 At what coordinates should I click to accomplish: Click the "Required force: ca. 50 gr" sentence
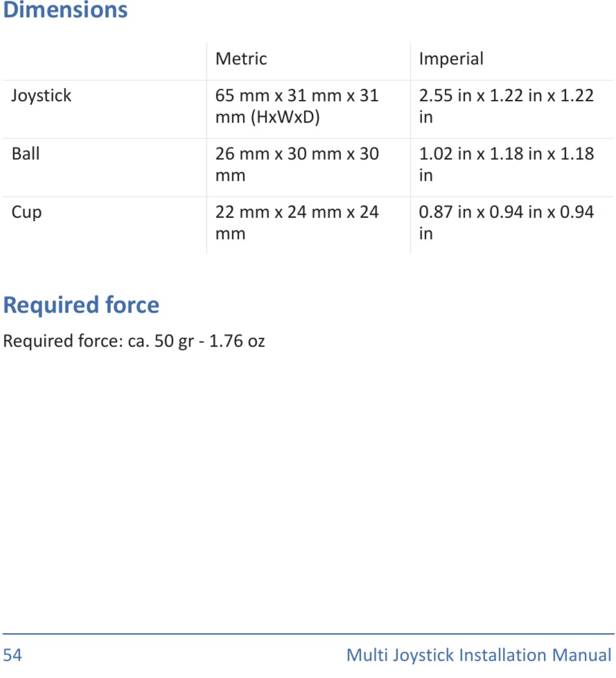coord(99,341)
